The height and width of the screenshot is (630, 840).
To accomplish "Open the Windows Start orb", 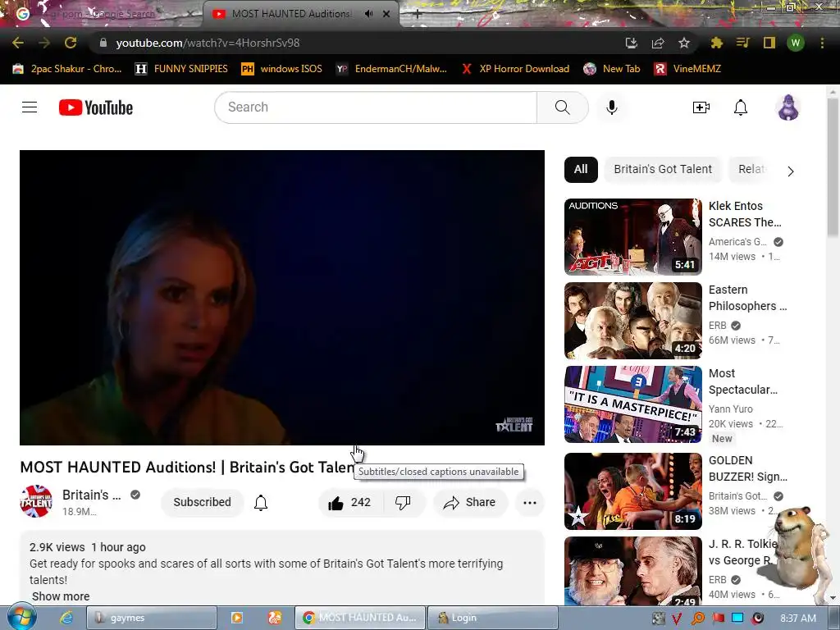I will pos(21,617).
